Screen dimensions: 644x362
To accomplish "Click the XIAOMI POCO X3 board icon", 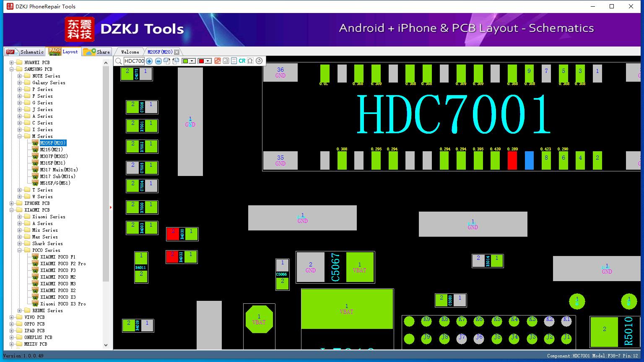I will click(36, 297).
